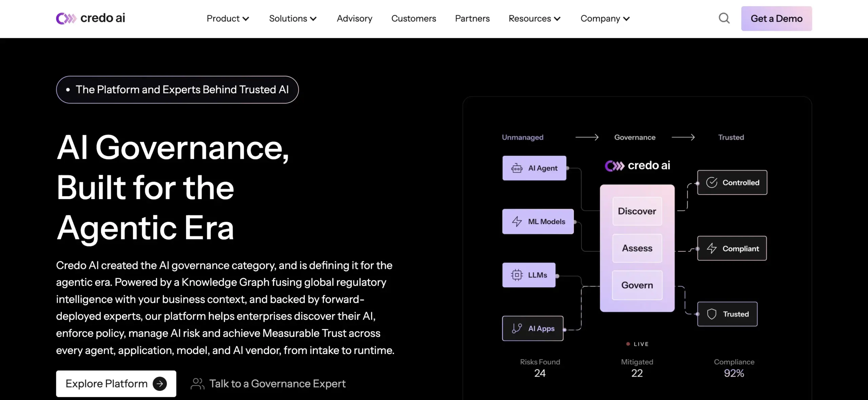Click the ML Models lightning icon
The width and height of the screenshot is (868, 400).
(517, 222)
